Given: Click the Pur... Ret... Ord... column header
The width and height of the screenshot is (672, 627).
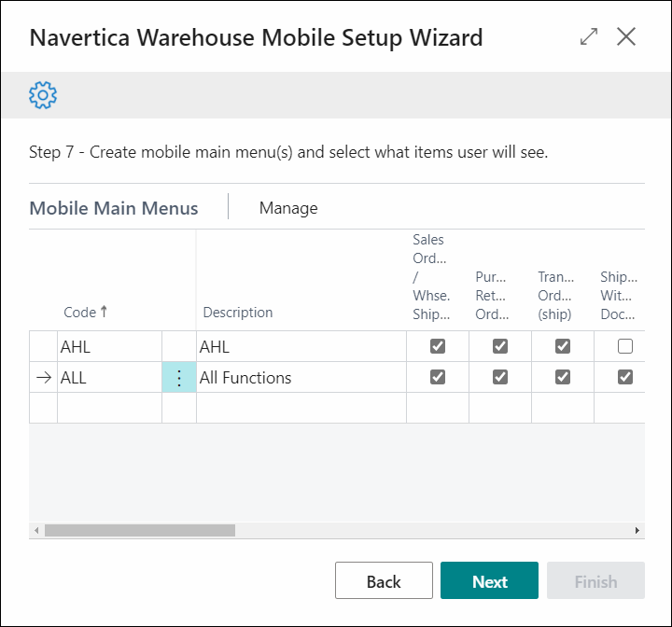Looking at the screenshot, I should pyautogui.click(x=492, y=295).
